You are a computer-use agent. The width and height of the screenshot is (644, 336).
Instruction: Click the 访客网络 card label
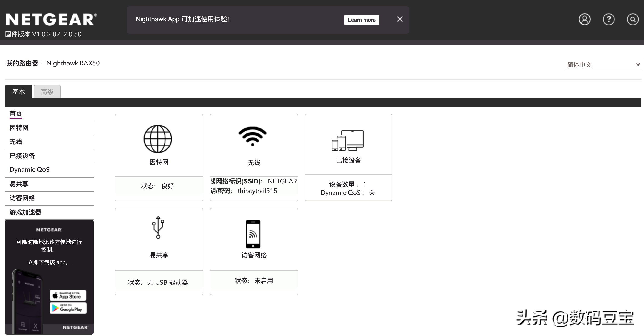[x=254, y=255]
